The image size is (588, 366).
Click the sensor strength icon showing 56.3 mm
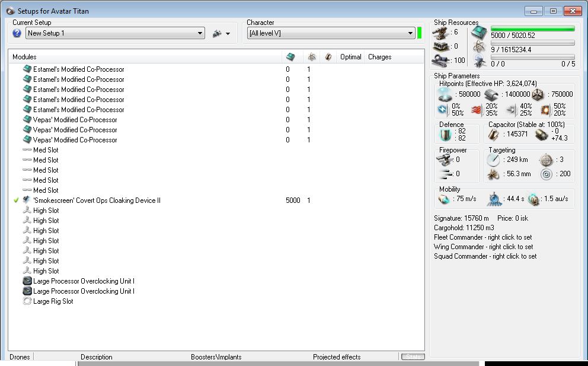[x=493, y=174]
